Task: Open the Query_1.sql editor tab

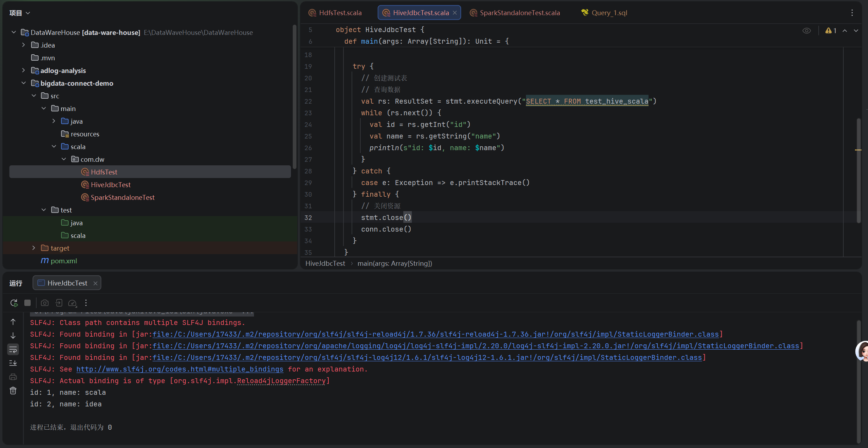Action: [609, 13]
